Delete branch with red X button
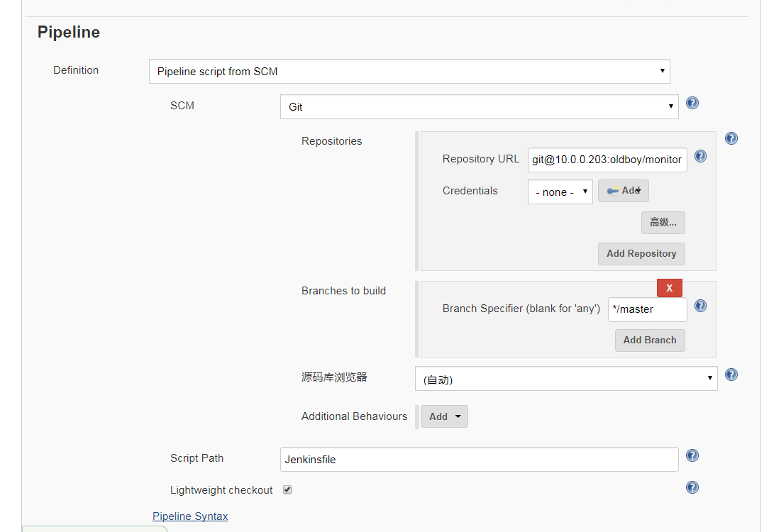The width and height of the screenshot is (769, 532). point(670,287)
